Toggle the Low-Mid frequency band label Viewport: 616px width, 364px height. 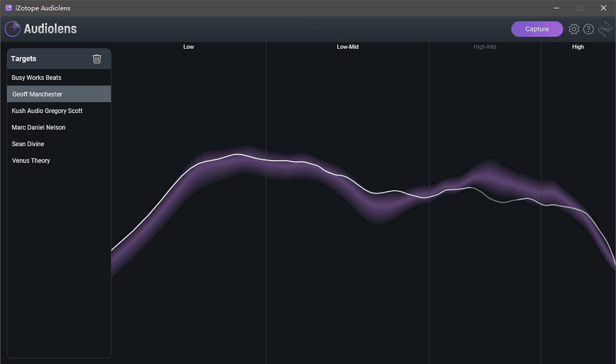(x=347, y=47)
